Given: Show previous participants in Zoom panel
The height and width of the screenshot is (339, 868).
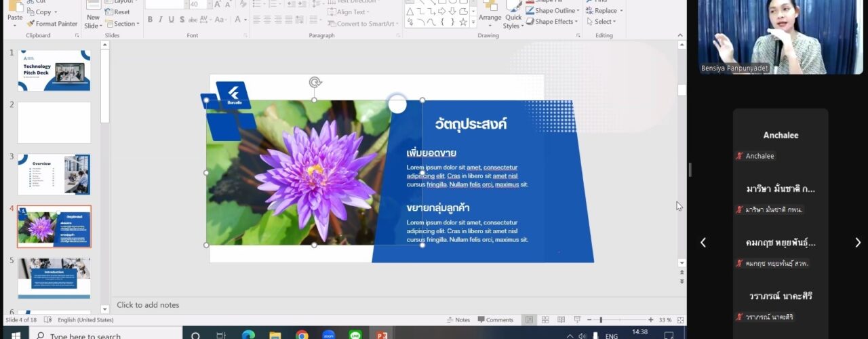Looking at the screenshot, I should 703,242.
